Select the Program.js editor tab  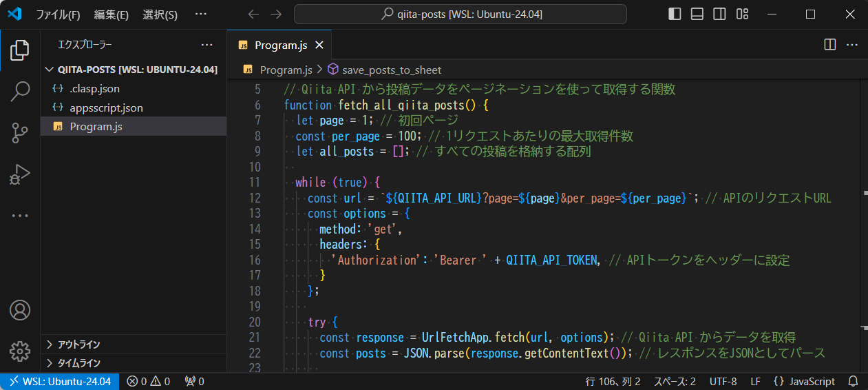[x=280, y=45]
